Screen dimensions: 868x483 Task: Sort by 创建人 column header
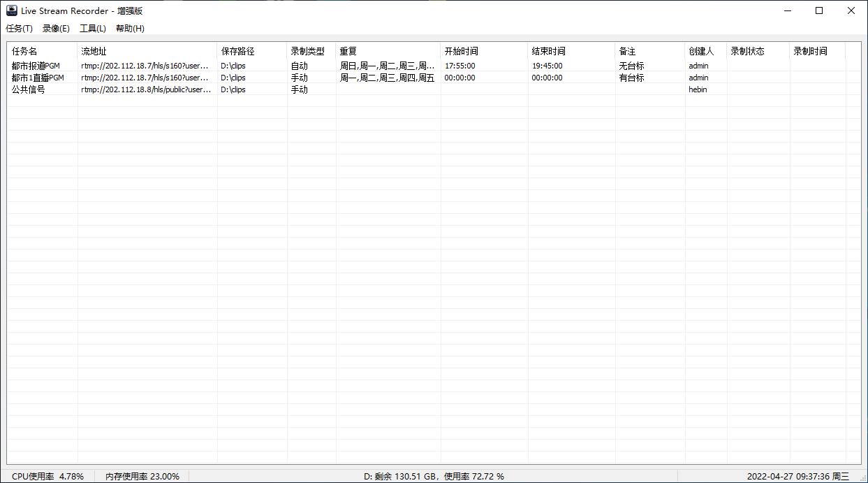(x=706, y=51)
